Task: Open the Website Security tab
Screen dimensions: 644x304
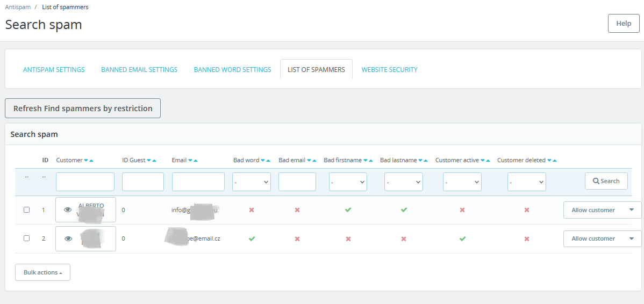Action: pyautogui.click(x=389, y=70)
